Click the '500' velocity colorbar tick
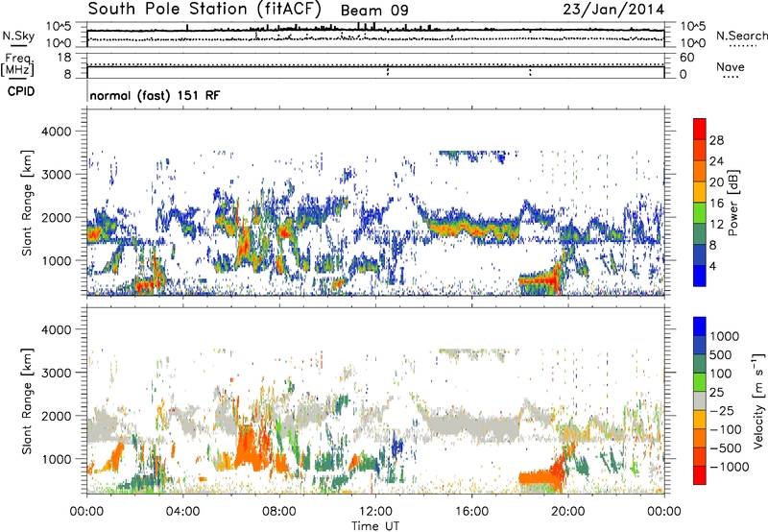Screen dimensions: 768x532 click(x=721, y=354)
